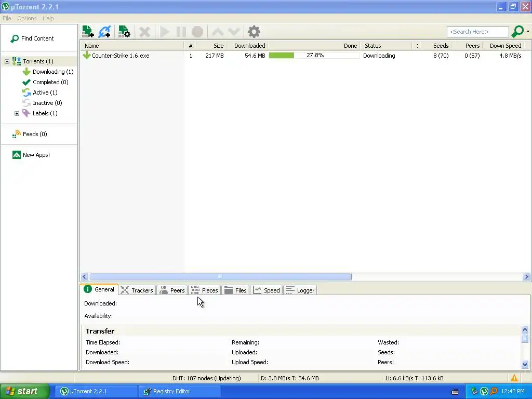The width and height of the screenshot is (532, 399).
Task: Open the search provider dropdown arrow
Action: point(528,32)
